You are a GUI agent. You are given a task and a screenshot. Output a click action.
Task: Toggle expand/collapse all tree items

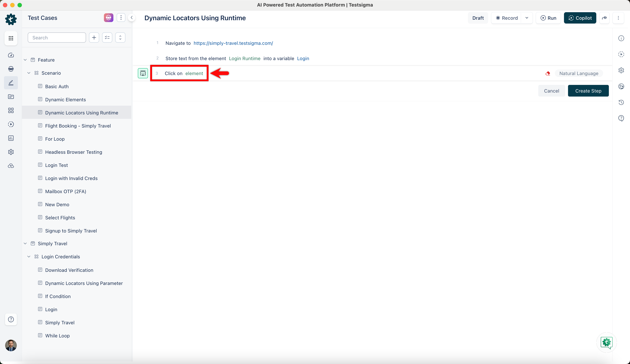point(120,38)
